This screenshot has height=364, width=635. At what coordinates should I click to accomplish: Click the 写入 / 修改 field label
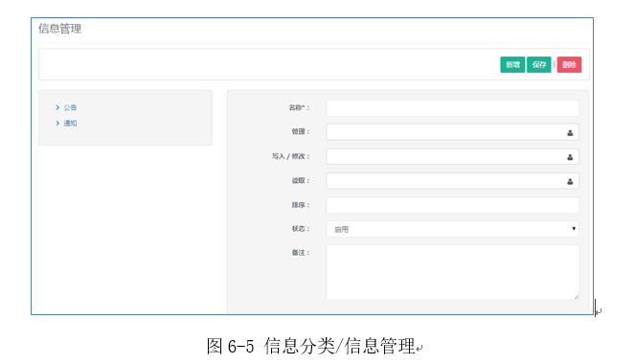tap(290, 156)
